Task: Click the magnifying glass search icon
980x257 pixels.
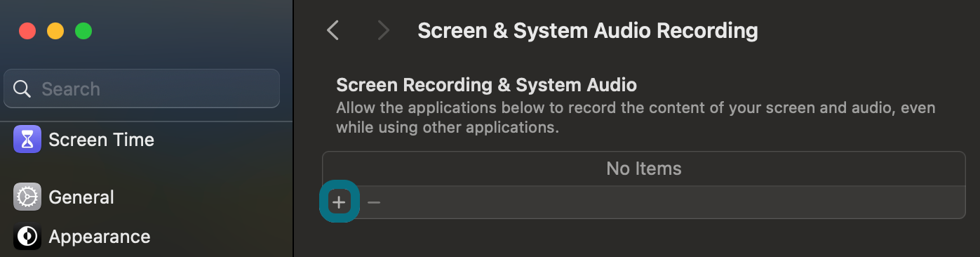Action: (x=22, y=89)
